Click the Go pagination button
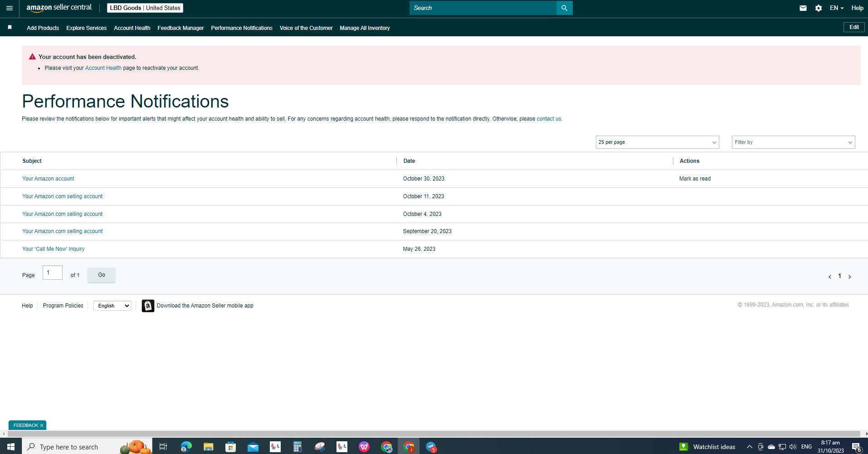868x454 pixels. point(101,275)
